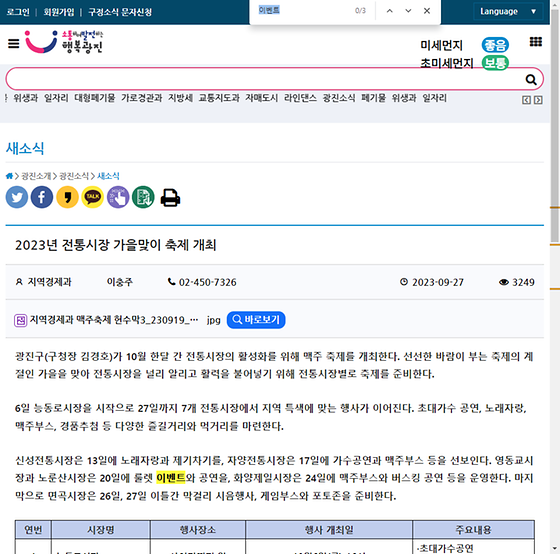Select the 가로경관과 keyword
Screen dimensions: 560x554
141,98
